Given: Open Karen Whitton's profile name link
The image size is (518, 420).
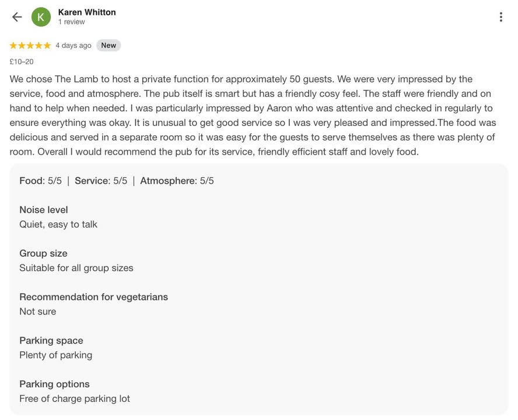Looking at the screenshot, I should [87, 12].
